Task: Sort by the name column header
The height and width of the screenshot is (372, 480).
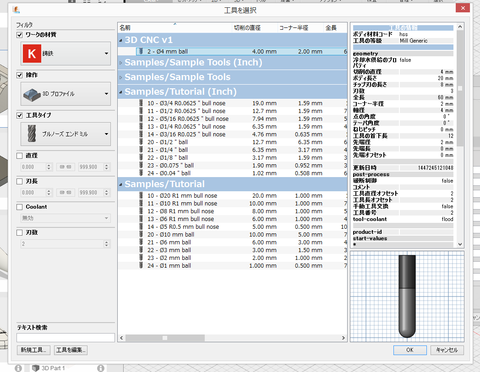Action: click(x=175, y=28)
